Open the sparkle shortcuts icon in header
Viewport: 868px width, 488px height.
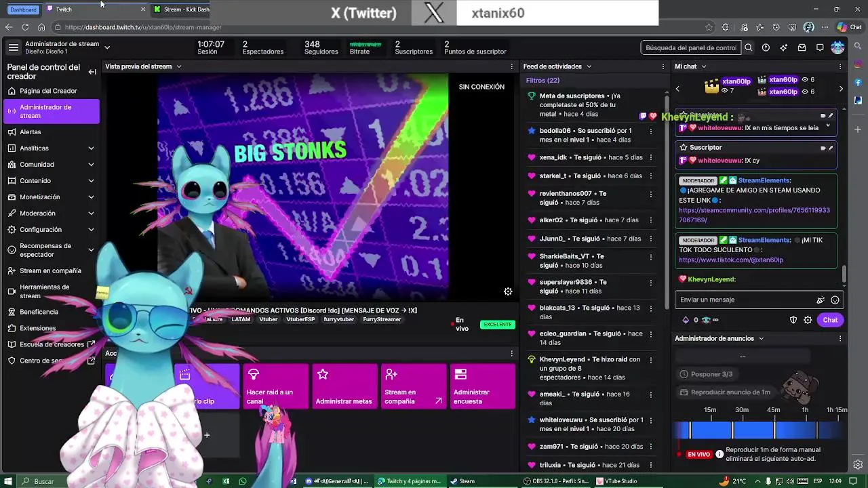click(x=784, y=47)
